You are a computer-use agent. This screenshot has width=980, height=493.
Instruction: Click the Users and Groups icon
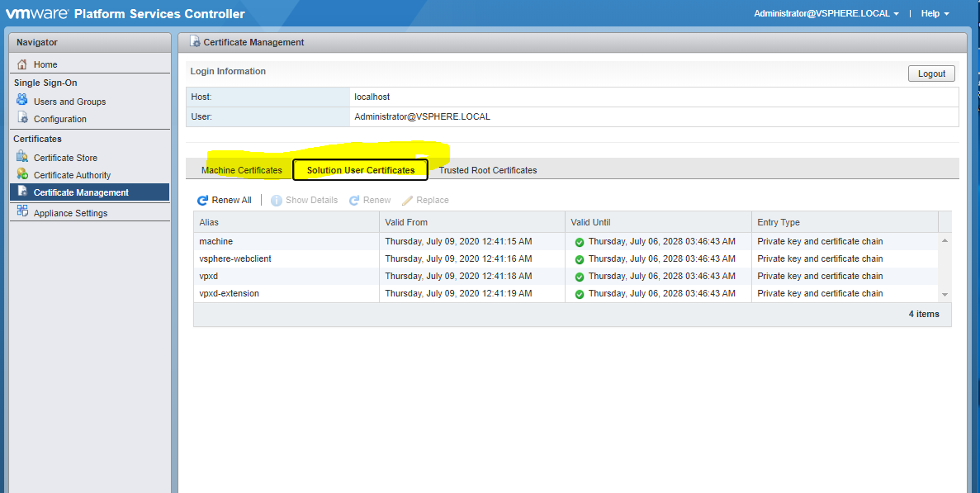(22, 99)
